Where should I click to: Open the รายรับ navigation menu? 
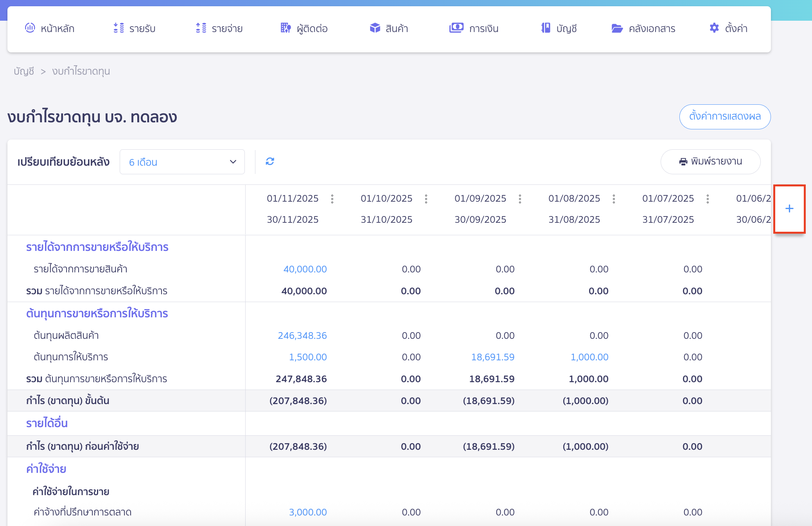pyautogui.click(x=134, y=28)
